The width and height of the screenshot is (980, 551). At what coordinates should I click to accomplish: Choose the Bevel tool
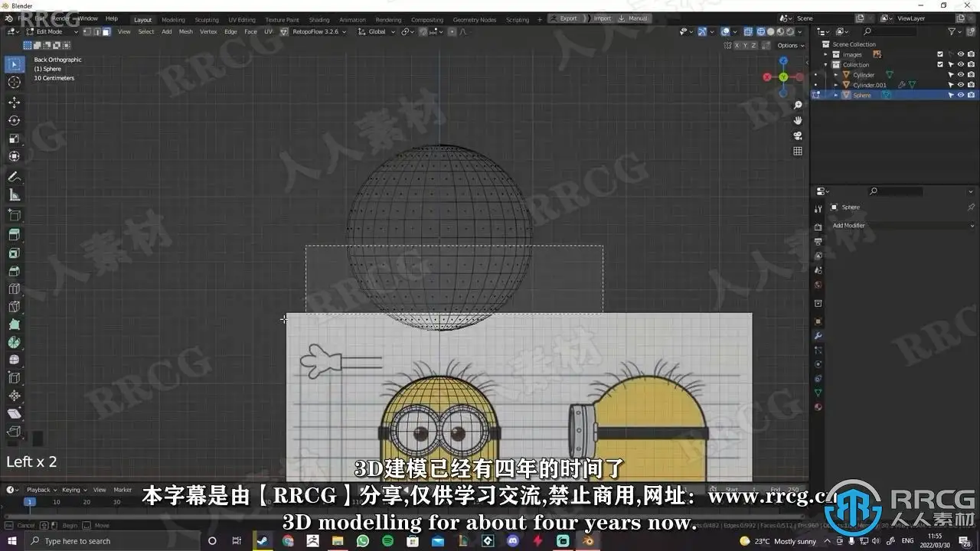[14, 271]
